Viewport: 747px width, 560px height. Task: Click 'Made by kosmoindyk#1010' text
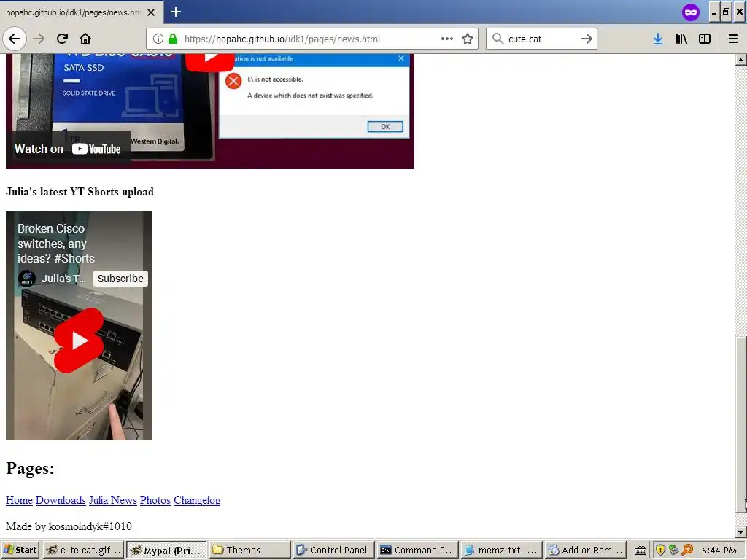69,526
